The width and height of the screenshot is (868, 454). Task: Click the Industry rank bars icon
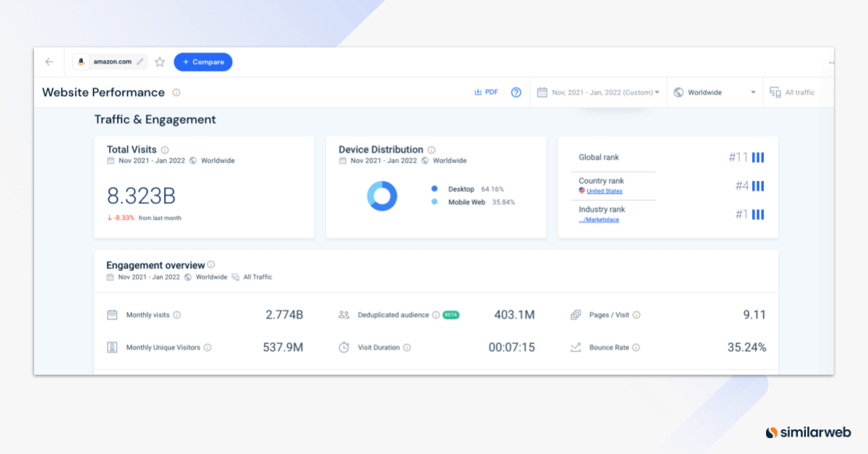click(x=758, y=215)
